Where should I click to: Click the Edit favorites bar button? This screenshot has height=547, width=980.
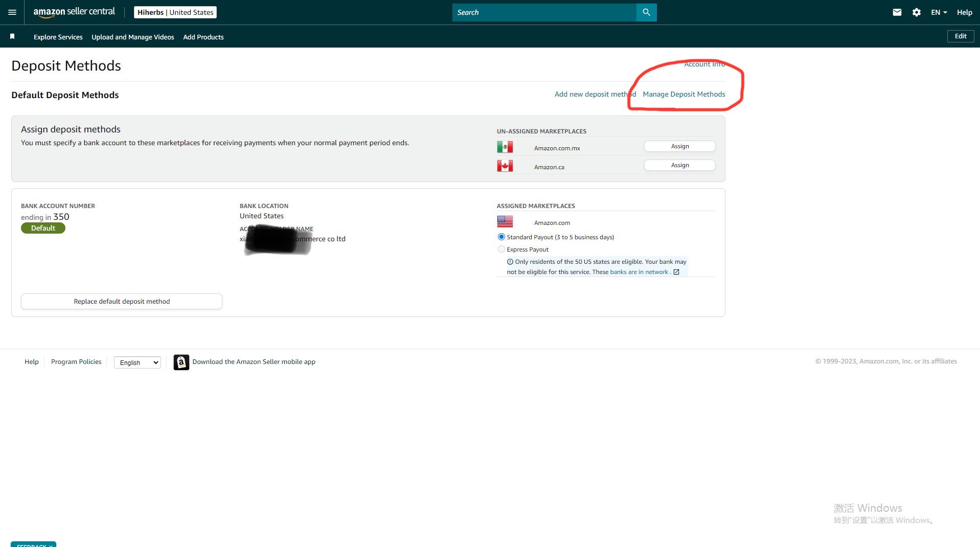960,36
